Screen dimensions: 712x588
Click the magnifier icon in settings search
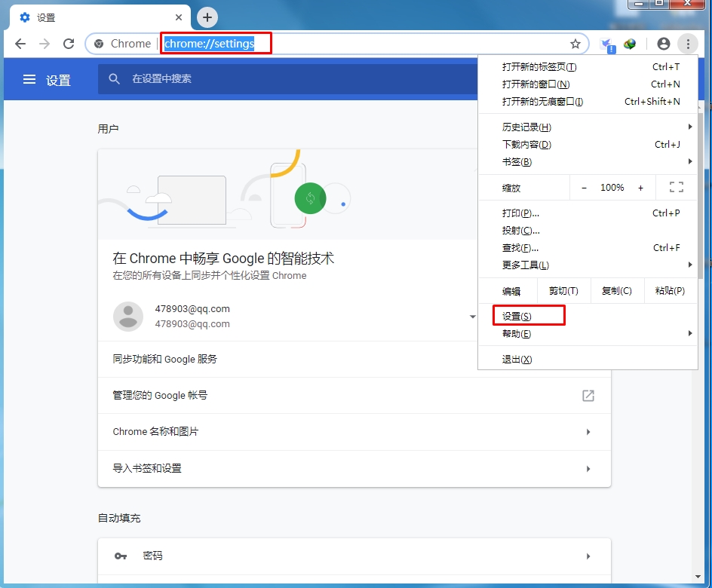coord(114,79)
